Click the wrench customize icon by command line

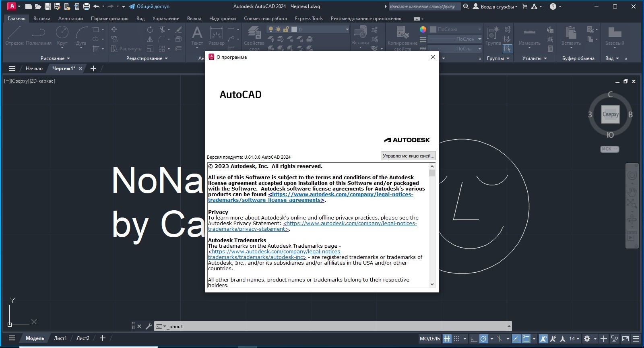point(149,326)
